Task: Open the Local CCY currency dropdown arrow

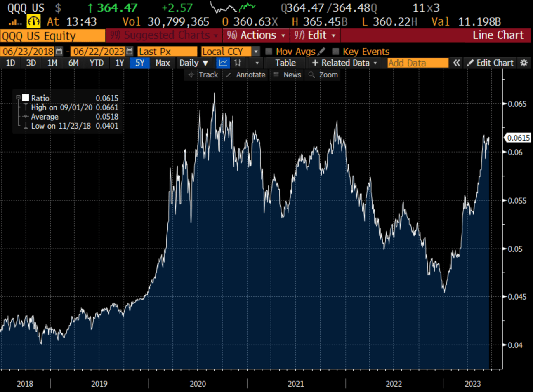Action: 256,52
